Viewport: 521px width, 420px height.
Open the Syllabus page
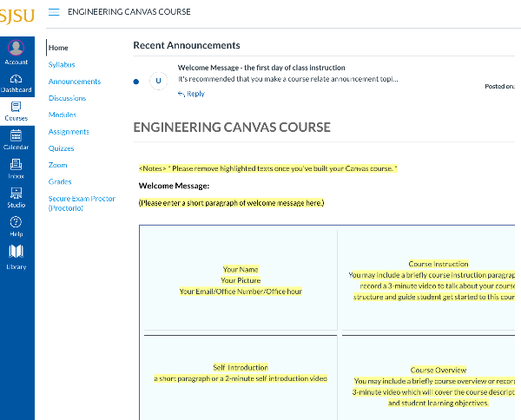pos(62,64)
